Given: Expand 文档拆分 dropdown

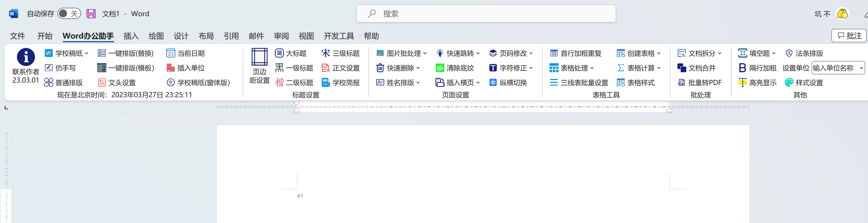Looking at the screenshot, I should pos(720,53).
